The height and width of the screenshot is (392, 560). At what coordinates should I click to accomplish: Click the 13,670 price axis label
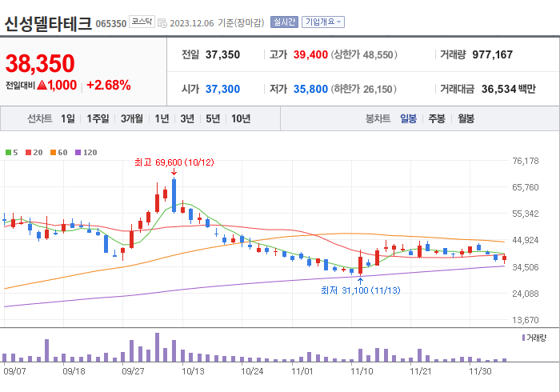pos(525,320)
